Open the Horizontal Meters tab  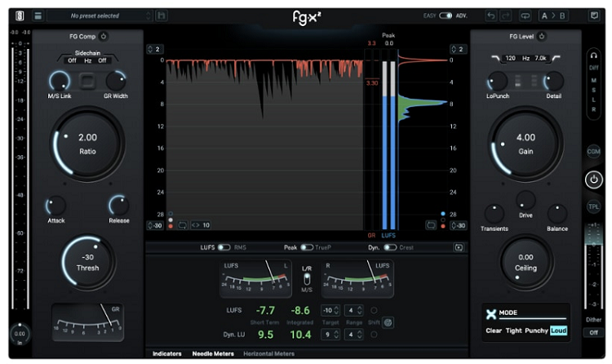[x=269, y=353]
